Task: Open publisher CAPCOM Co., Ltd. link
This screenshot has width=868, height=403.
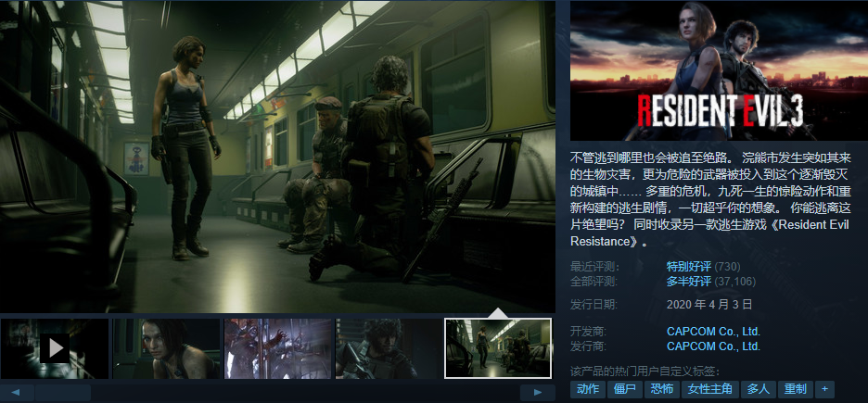Action: [713, 346]
